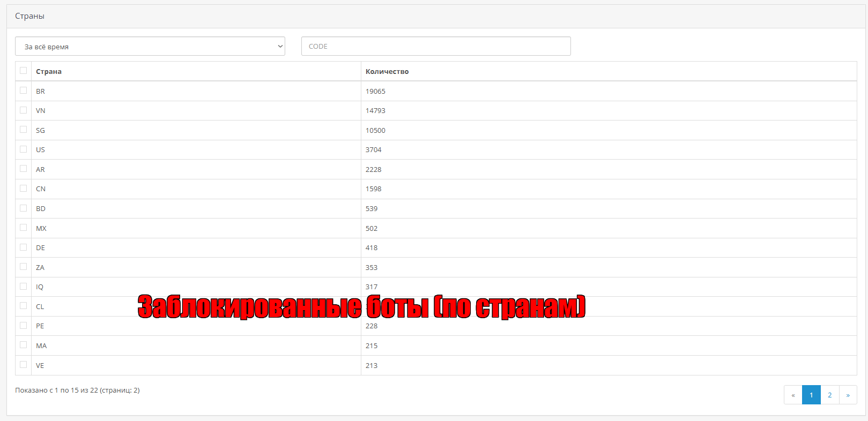Screen dimensions: 868x421
Task: Select the VN row checkbox
Action: (x=23, y=110)
